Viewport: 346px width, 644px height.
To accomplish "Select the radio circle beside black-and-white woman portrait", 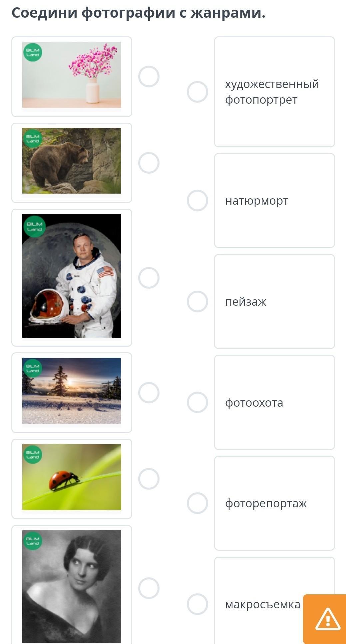I will (149, 588).
